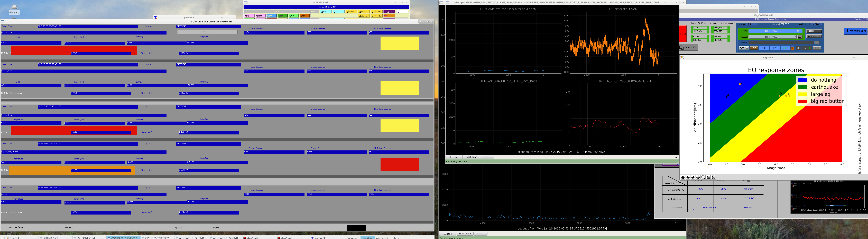Screen dimensions: 868x239
Task: Expand the lower ndscope status arrow
Action: 683,234
